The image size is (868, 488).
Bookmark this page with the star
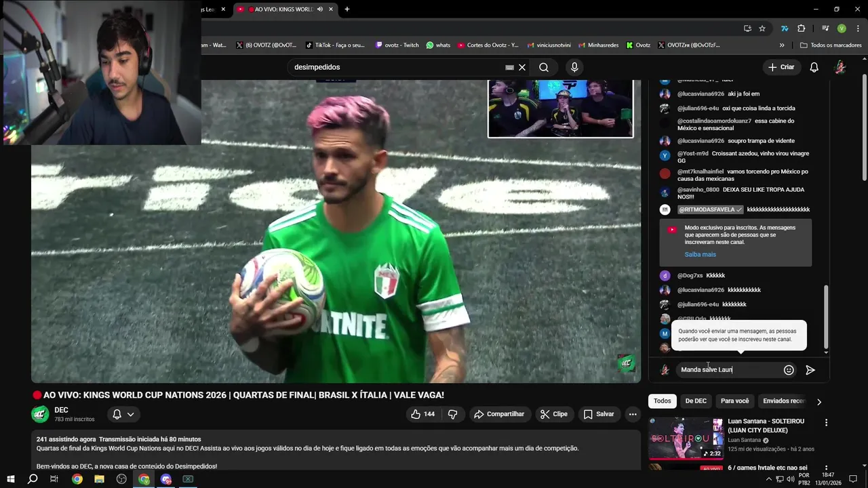tap(762, 28)
